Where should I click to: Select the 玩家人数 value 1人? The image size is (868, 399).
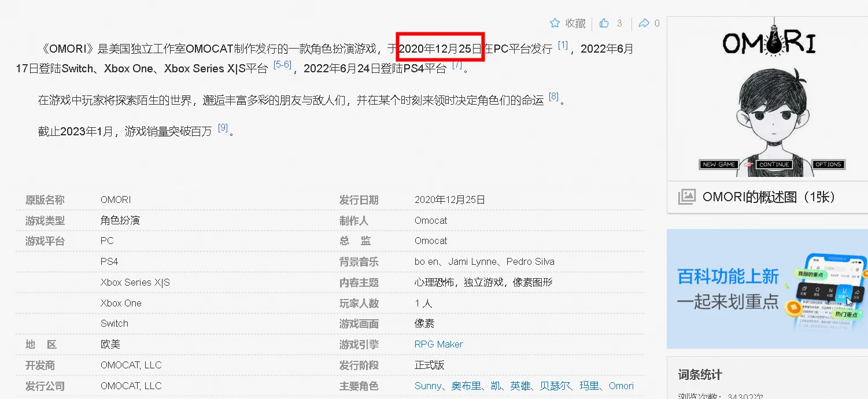(x=423, y=303)
